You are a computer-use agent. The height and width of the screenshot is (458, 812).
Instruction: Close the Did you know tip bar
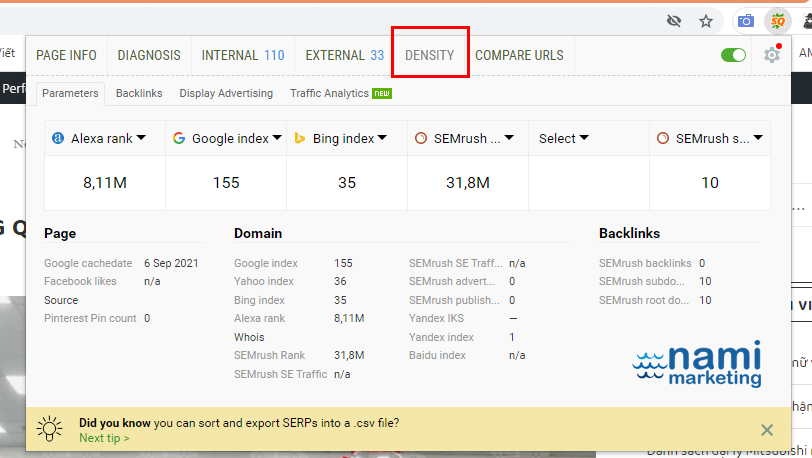pyautogui.click(x=766, y=430)
